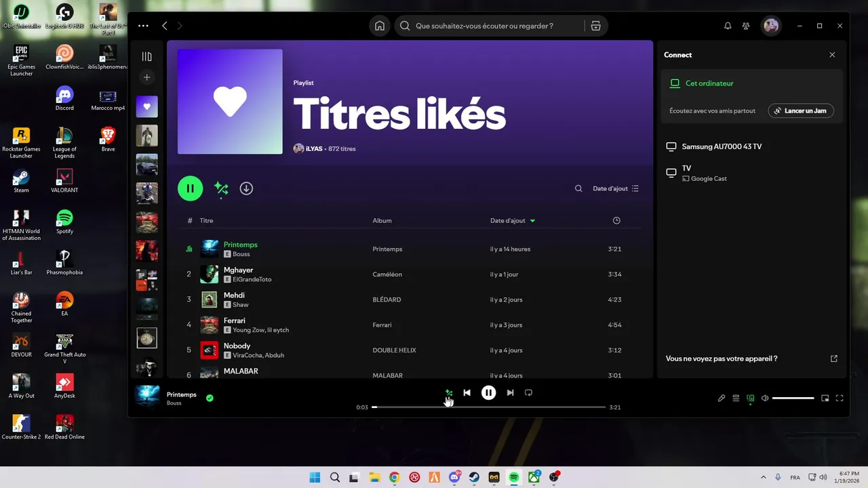The image size is (868, 488).
Task: Pause playback in the bottom player bar
Action: click(488, 392)
